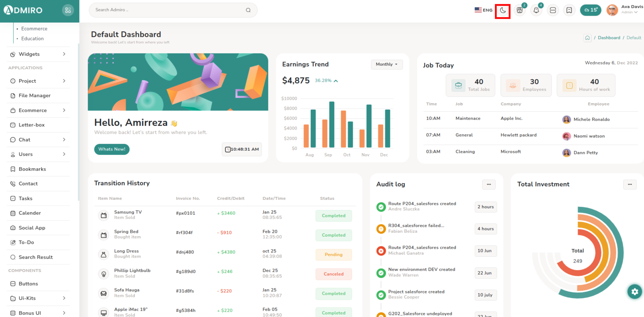Open the floating settings gear icon

click(634, 292)
